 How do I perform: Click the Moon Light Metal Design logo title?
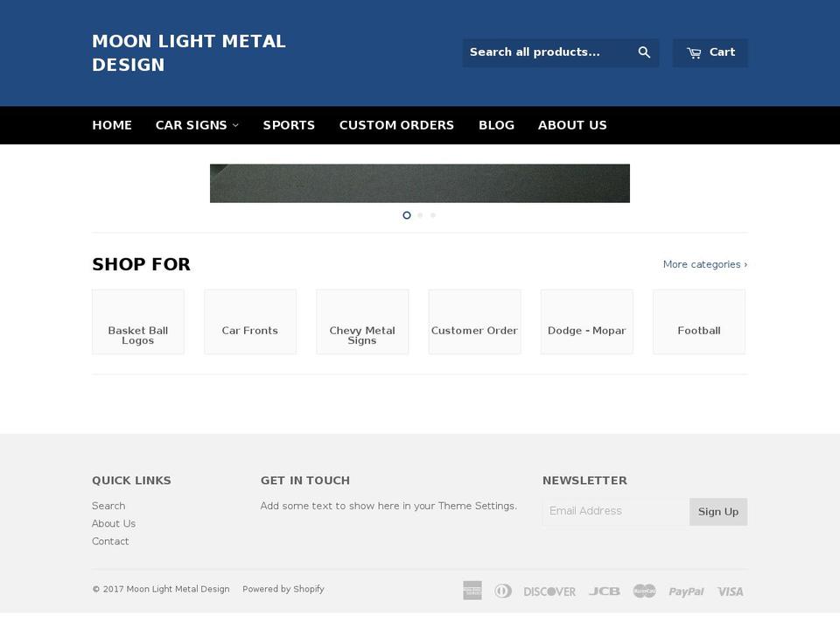[x=189, y=53]
